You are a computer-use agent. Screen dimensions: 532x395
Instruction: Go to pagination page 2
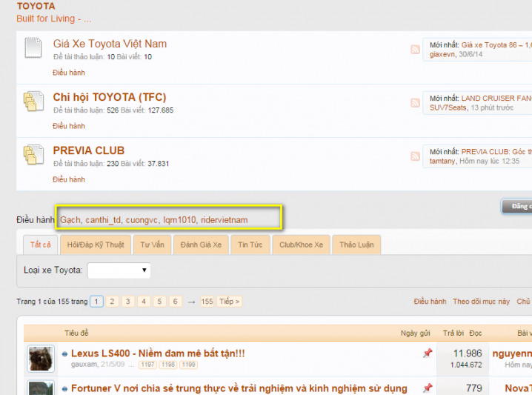click(112, 302)
